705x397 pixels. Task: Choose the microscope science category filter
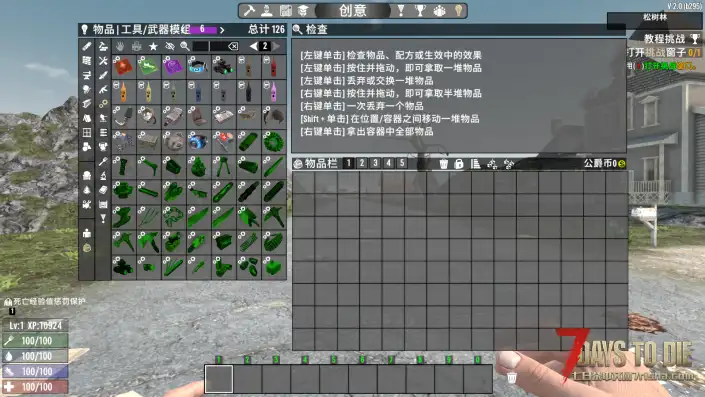coord(103,176)
